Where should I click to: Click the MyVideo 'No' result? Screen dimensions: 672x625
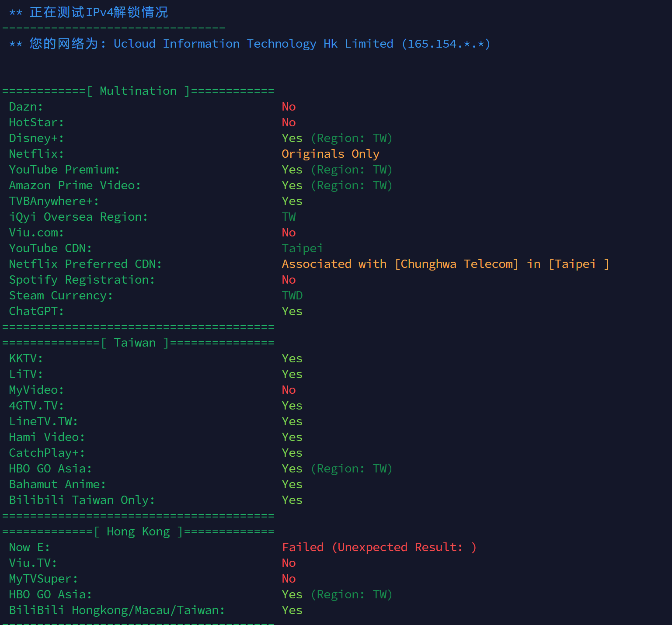click(x=289, y=390)
